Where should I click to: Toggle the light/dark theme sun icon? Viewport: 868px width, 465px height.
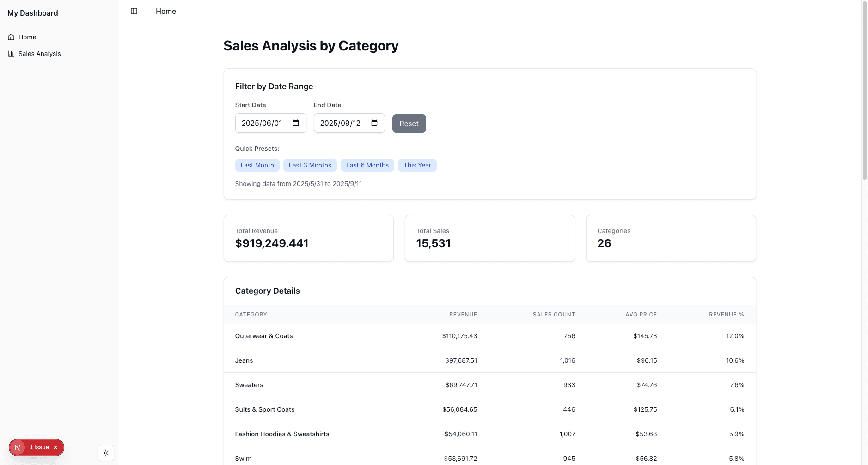click(106, 453)
